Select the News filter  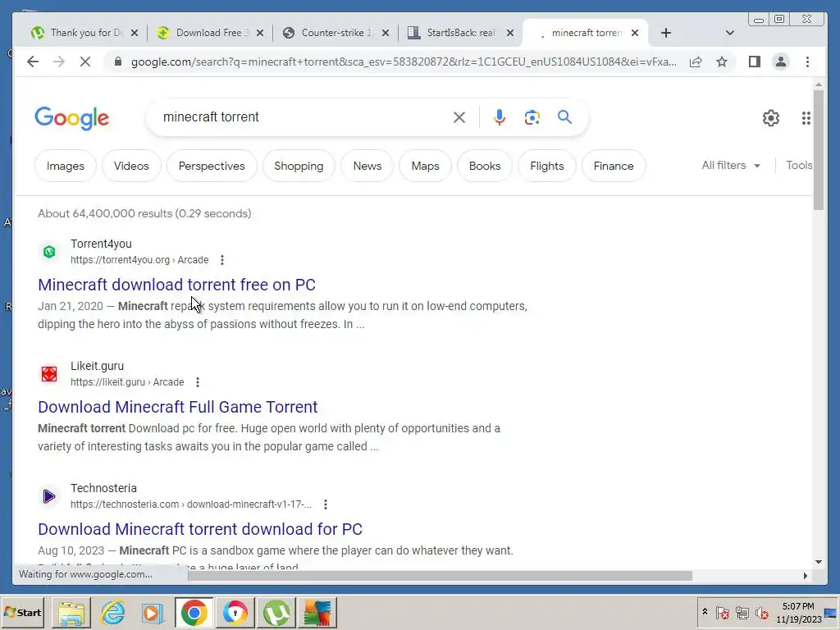click(367, 166)
